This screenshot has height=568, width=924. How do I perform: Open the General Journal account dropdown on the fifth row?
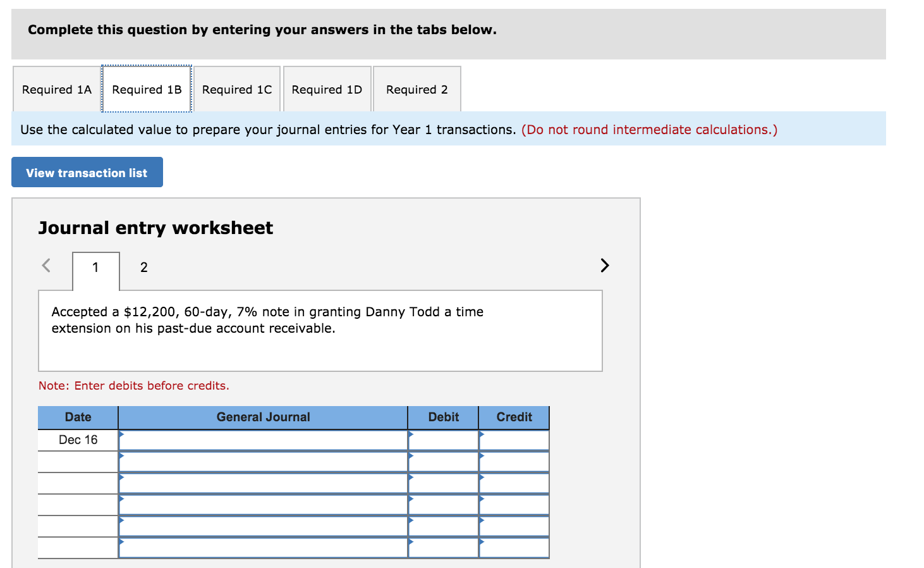point(263,526)
